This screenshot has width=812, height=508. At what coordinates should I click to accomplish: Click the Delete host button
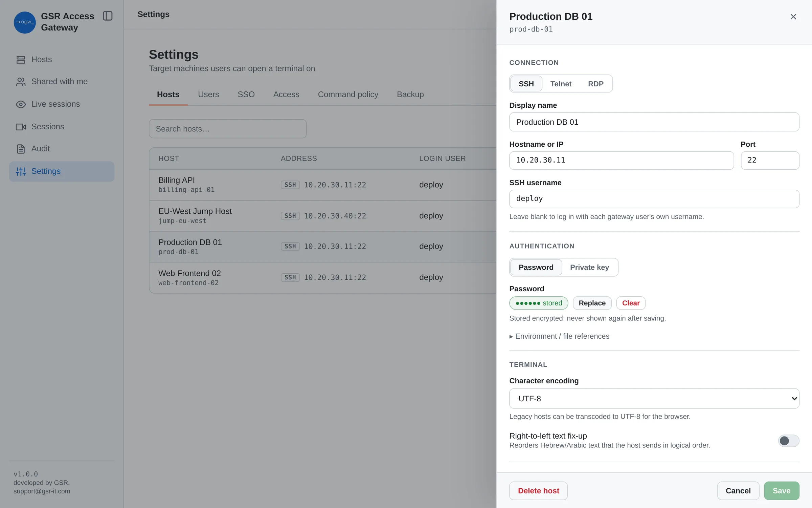[538, 491]
